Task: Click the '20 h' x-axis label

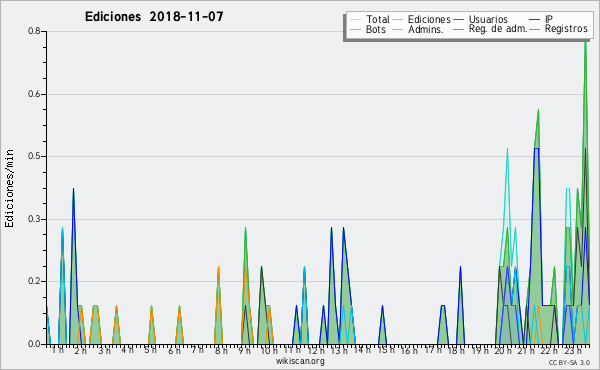Action: [503, 350]
